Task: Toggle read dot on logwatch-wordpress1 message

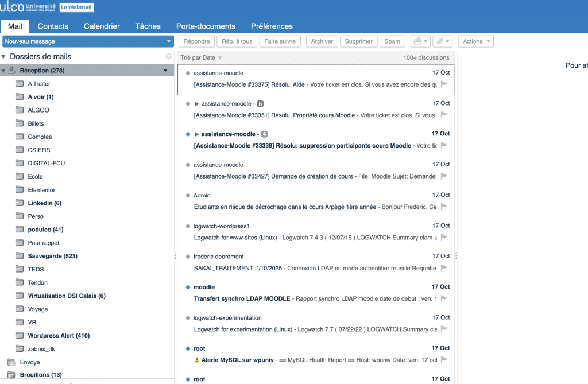Action: 188,226
